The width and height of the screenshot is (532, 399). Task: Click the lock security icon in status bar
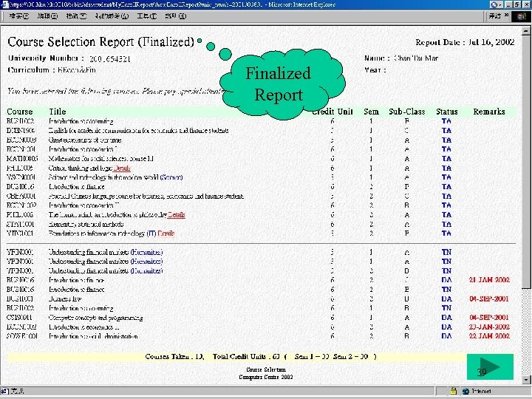click(453, 391)
